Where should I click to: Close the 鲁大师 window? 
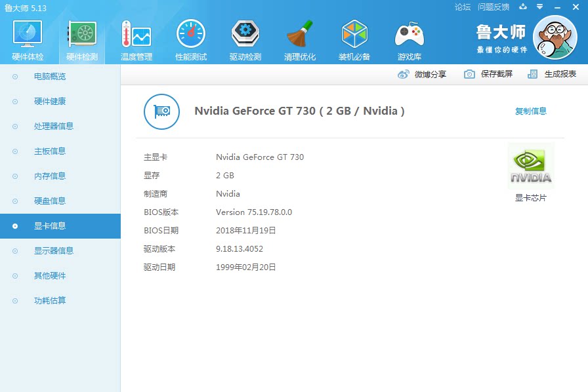tap(576, 7)
